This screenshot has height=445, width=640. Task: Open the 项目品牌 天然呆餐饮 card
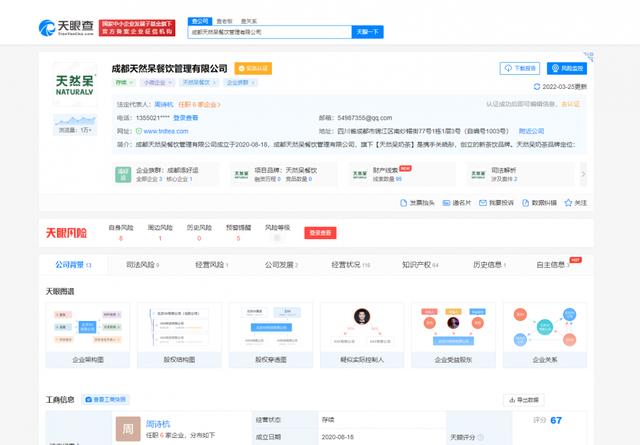(x=284, y=174)
